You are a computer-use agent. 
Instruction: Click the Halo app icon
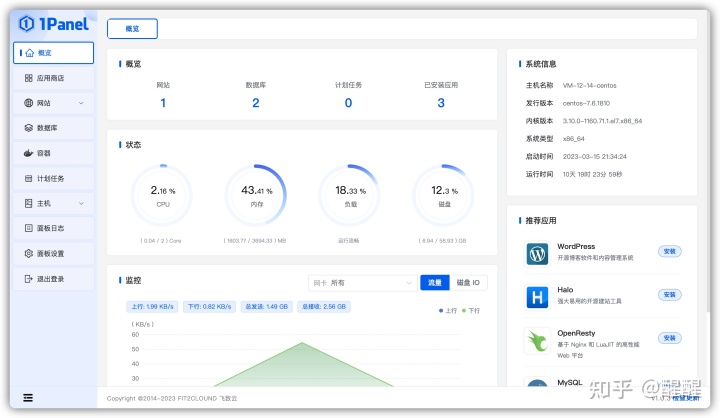tap(537, 297)
